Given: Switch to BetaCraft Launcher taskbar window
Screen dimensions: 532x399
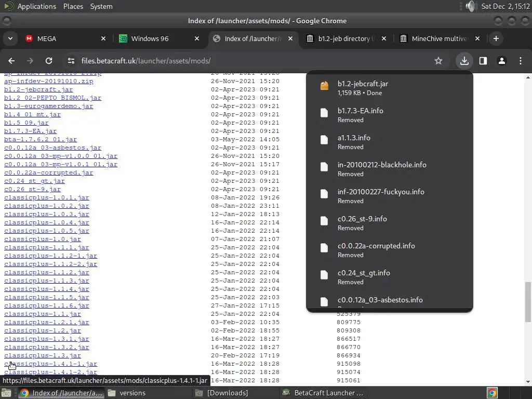Looking at the screenshot, I should pyautogui.click(x=324, y=393).
